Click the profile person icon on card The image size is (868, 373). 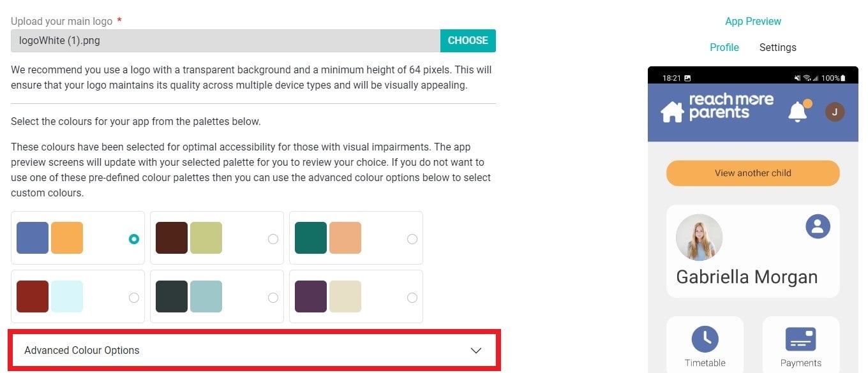point(818,226)
